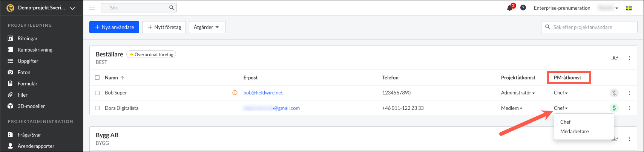644x152 pixels.
Task: Click the green dollar icon for Dora
Action: (614, 108)
